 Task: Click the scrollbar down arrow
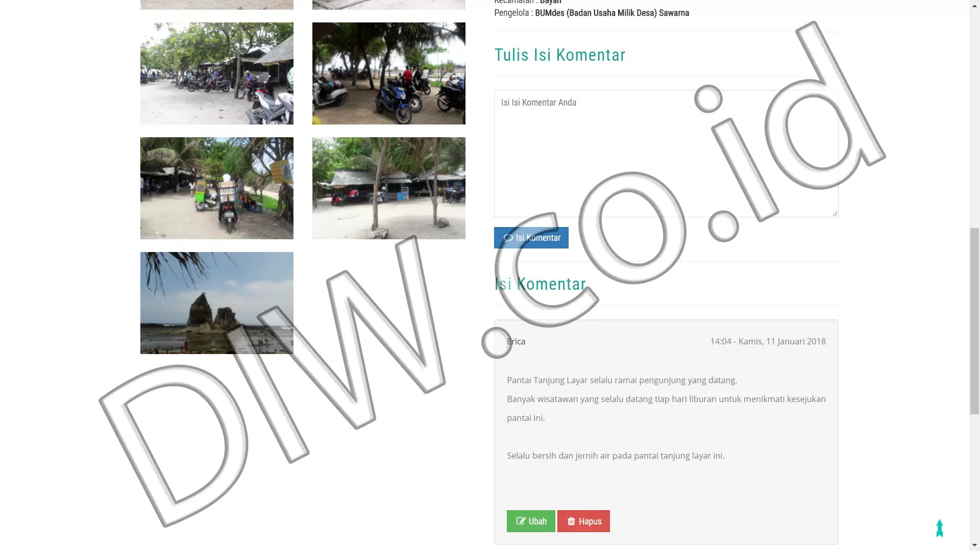pos(974,545)
